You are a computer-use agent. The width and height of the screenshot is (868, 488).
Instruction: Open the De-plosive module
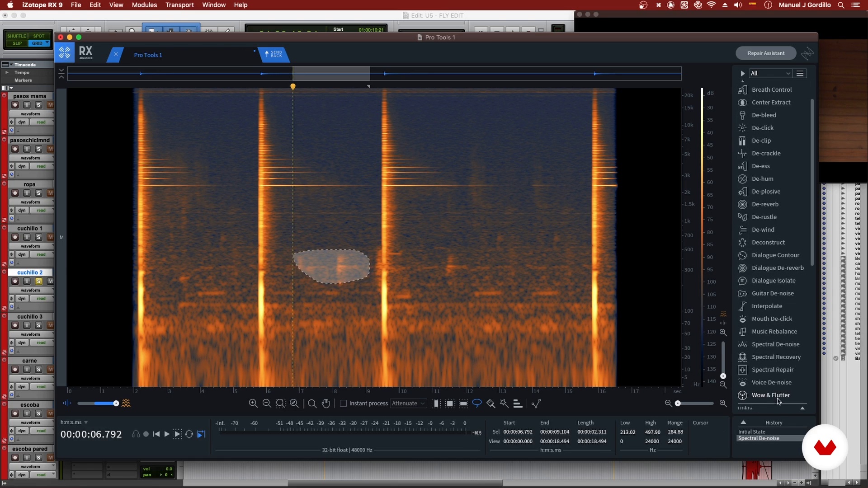[x=766, y=191]
